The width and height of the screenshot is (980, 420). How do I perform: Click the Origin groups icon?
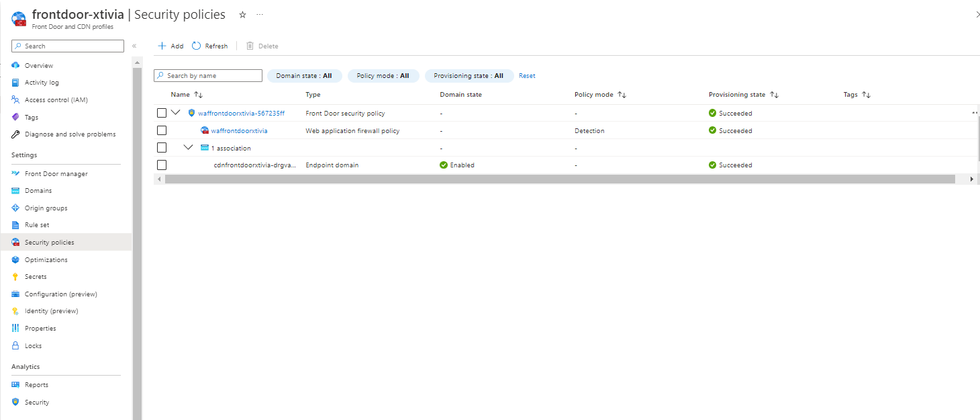pyautogui.click(x=15, y=208)
